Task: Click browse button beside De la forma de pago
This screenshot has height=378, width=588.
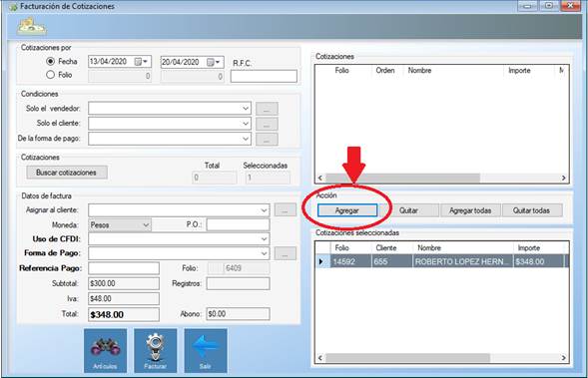Action: (x=267, y=139)
